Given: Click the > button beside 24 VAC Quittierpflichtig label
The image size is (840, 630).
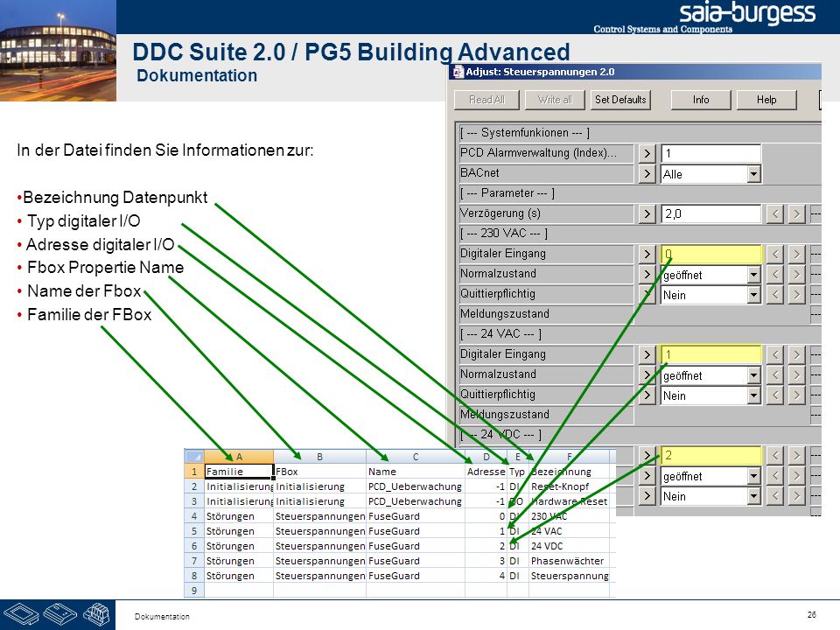Looking at the screenshot, I should 647,395.
